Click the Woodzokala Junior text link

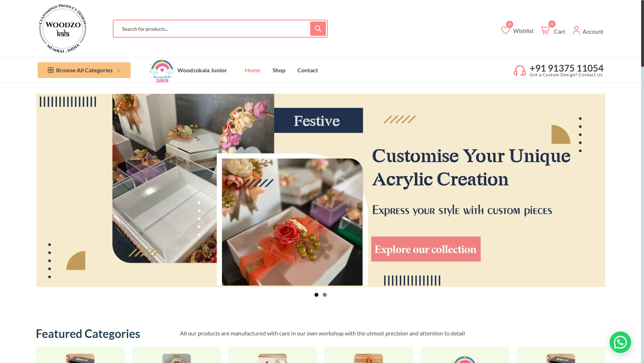pyautogui.click(x=202, y=71)
